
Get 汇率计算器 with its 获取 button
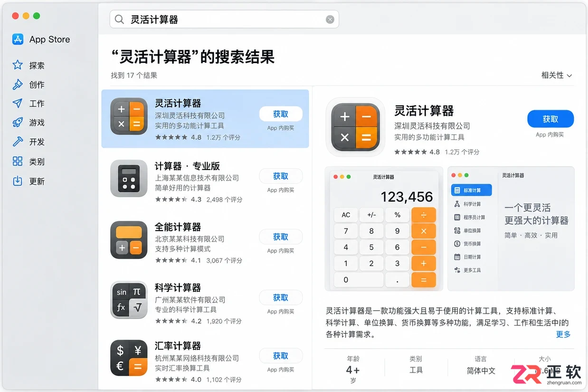point(281,356)
